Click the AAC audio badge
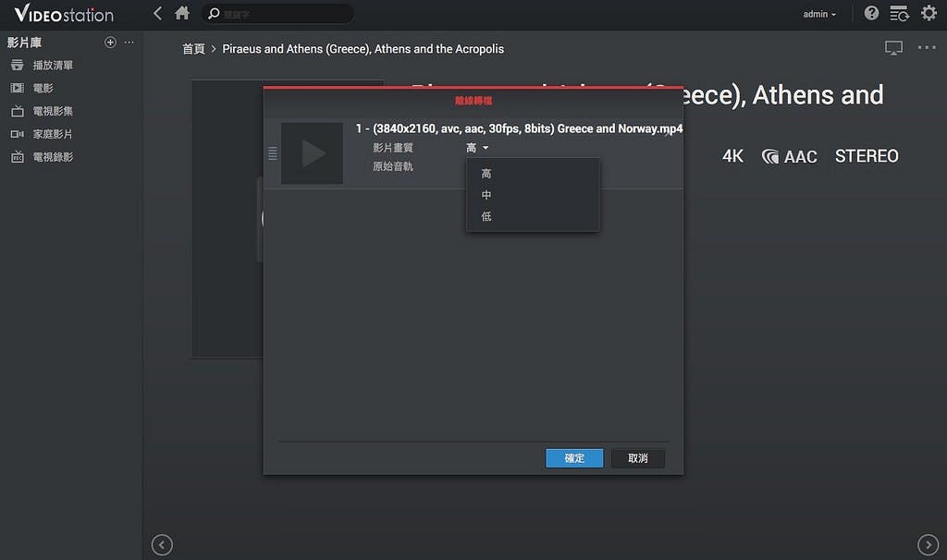Viewport: 947px width, 560px height. 790,157
